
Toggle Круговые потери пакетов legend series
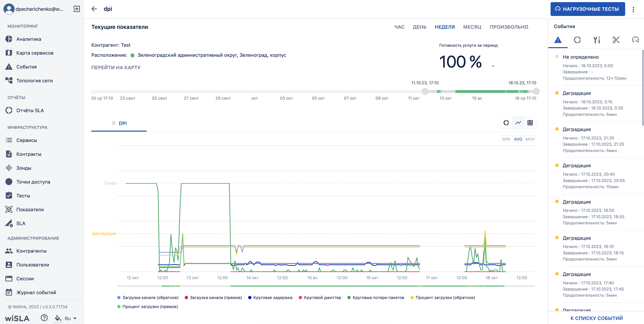[x=376, y=297]
